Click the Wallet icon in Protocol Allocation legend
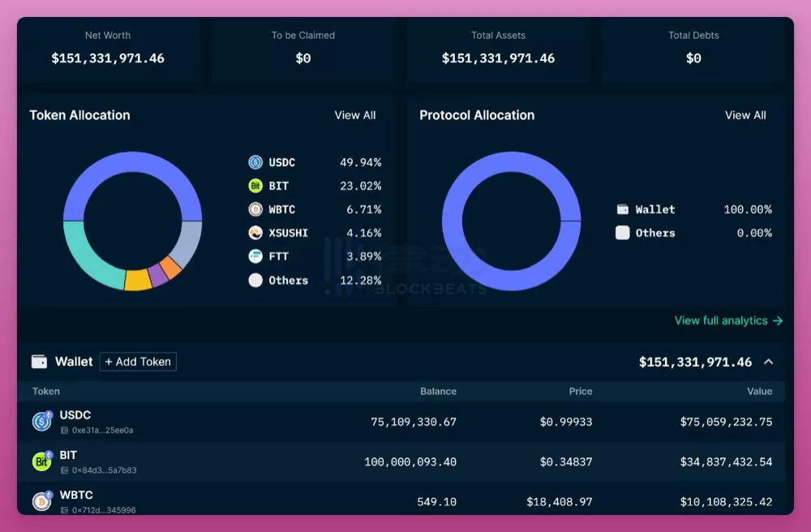This screenshot has height=532, width=811. point(623,209)
